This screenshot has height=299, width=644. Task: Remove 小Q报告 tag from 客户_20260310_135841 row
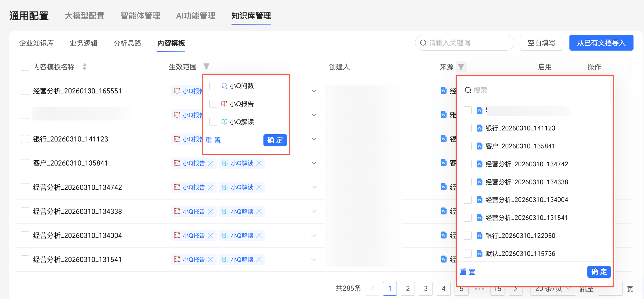click(211, 163)
